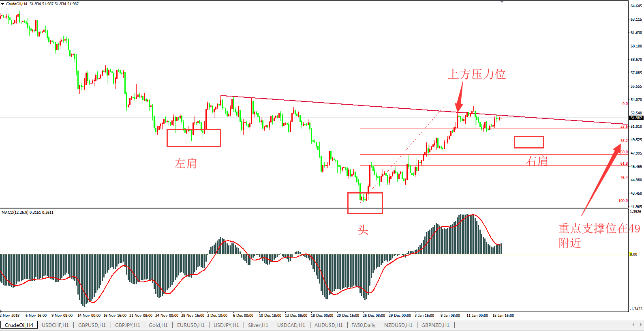Click the MACD(12,26,9) indicator label
644x331 pixels.
coord(27,213)
